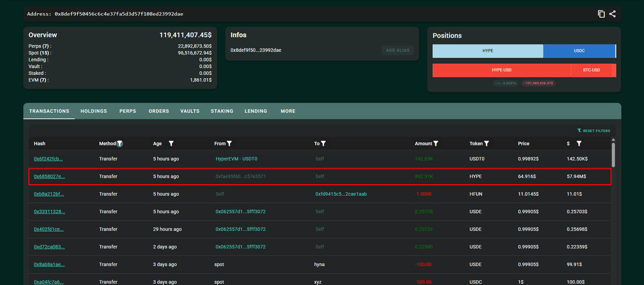The height and width of the screenshot is (285, 644).
Task: Open the To column filter funnel
Action: click(324, 144)
